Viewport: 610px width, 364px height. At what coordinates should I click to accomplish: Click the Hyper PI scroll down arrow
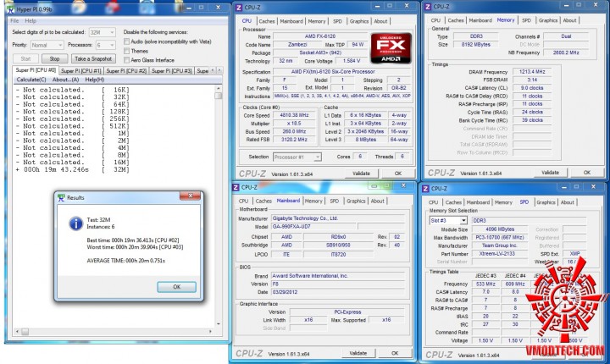point(219,323)
